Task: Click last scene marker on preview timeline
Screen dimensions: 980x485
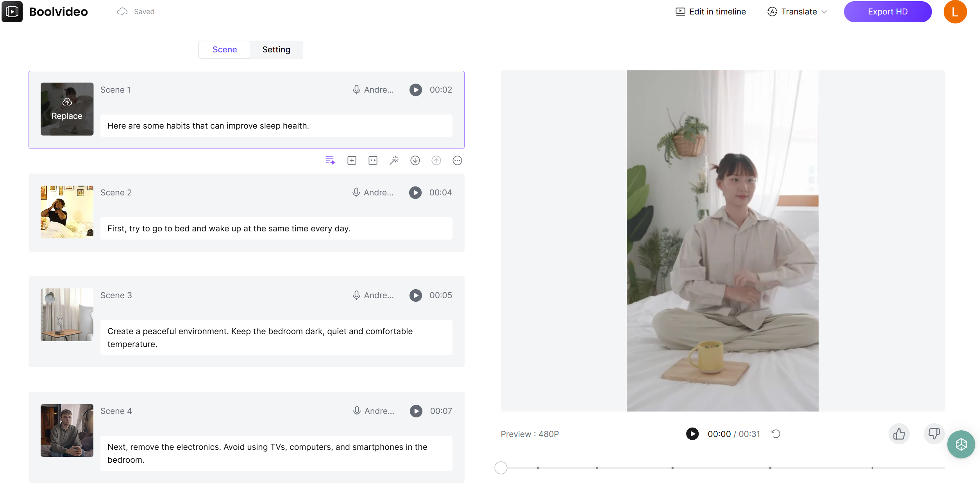Action: [872, 468]
